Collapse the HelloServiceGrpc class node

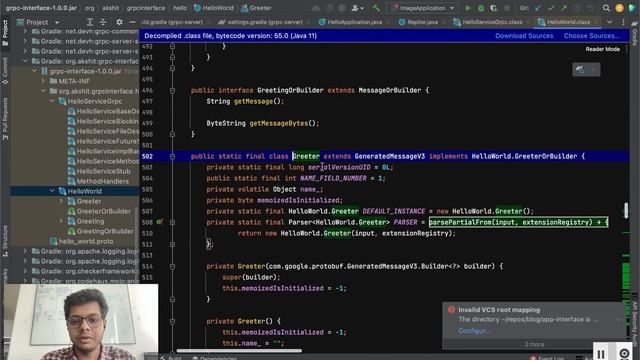(x=52, y=101)
